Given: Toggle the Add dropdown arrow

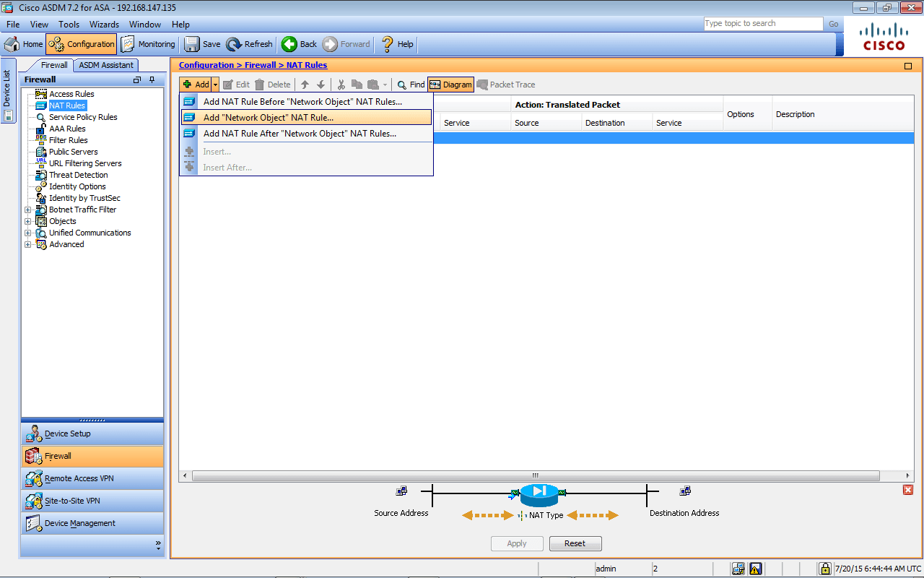Looking at the screenshot, I should point(214,85).
